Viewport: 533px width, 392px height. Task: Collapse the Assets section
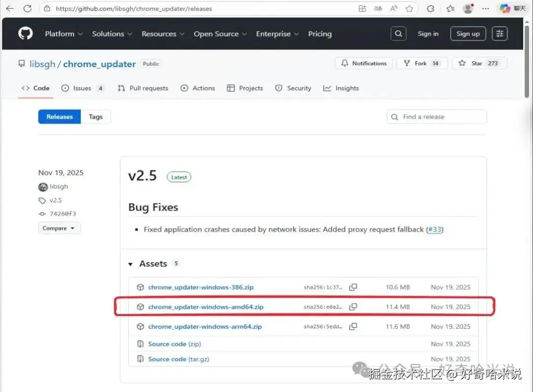pos(130,264)
